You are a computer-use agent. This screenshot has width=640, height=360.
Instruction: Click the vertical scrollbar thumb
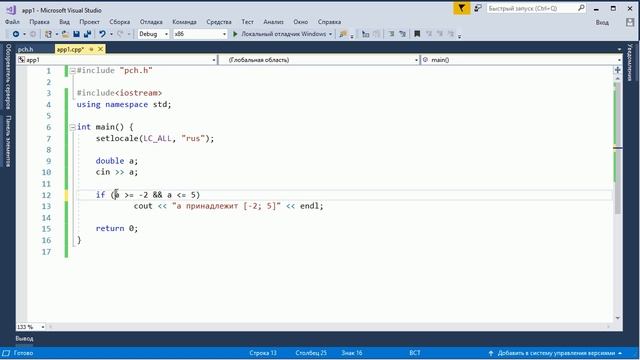coord(618,148)
